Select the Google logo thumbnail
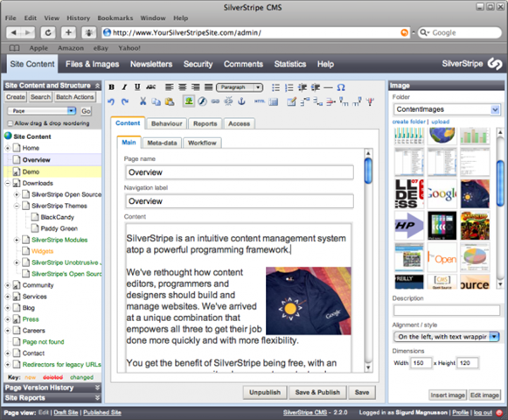 point(442,193)
